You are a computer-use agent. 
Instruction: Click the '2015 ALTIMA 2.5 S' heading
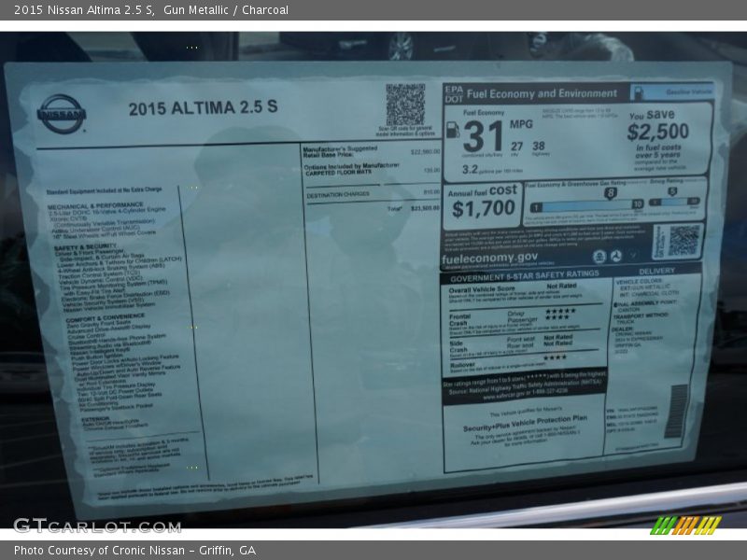[203, 107]
